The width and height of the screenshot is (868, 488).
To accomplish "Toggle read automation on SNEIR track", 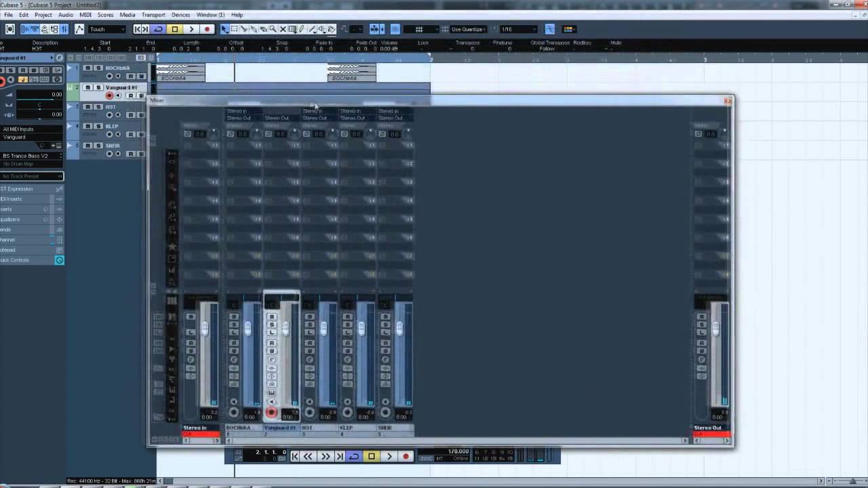I will (130, 154).
